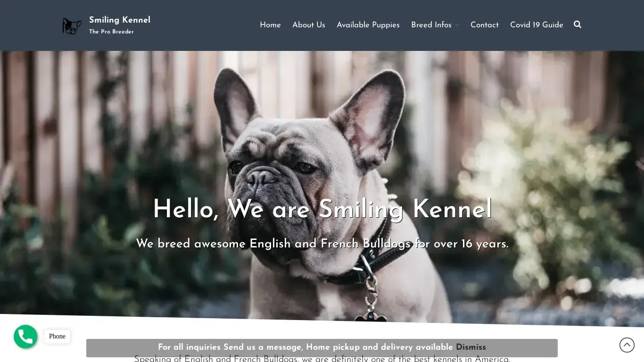Click the breeding bulldogs subtitle text
The height and width of the screenshot is (362, 644).
(x=322, y=244)
